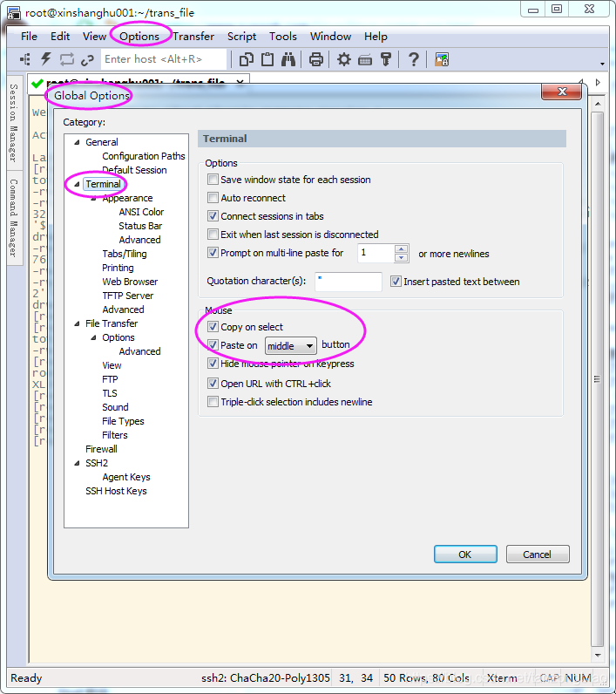Close the session tab with its X
This screenshot has height=694, width=616.
(x=240, y=82)
